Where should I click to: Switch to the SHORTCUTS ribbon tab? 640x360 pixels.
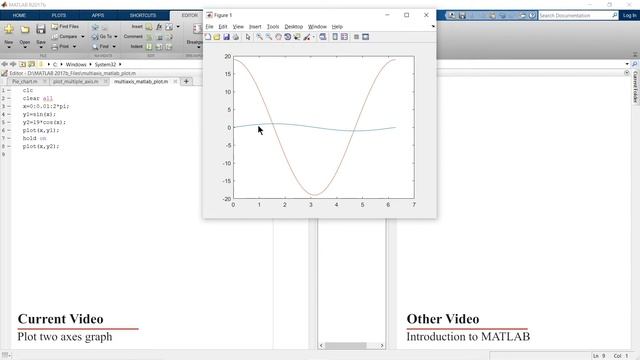pyautogui.click(x=143, y=16)
